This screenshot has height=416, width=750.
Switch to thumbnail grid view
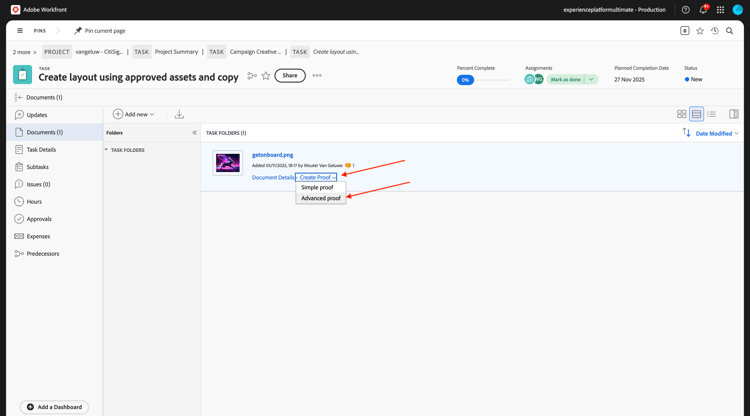pyautogui.click(x=682, y=114)
